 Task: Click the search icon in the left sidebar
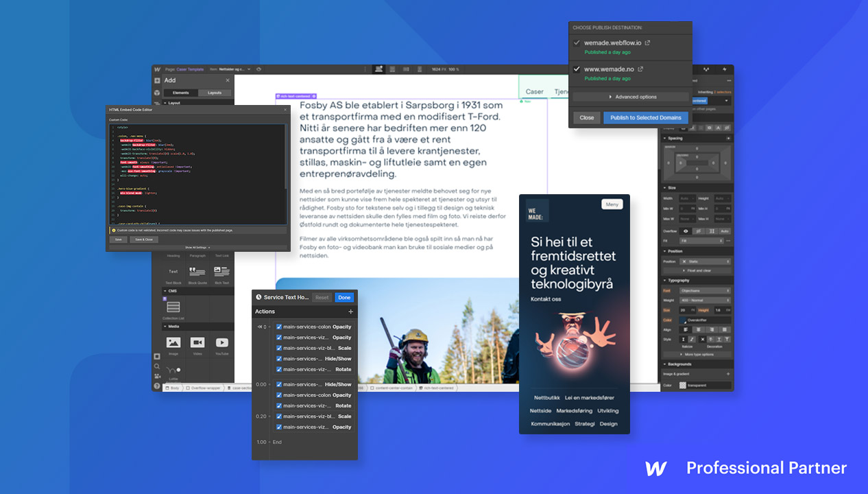coord(157,366)
